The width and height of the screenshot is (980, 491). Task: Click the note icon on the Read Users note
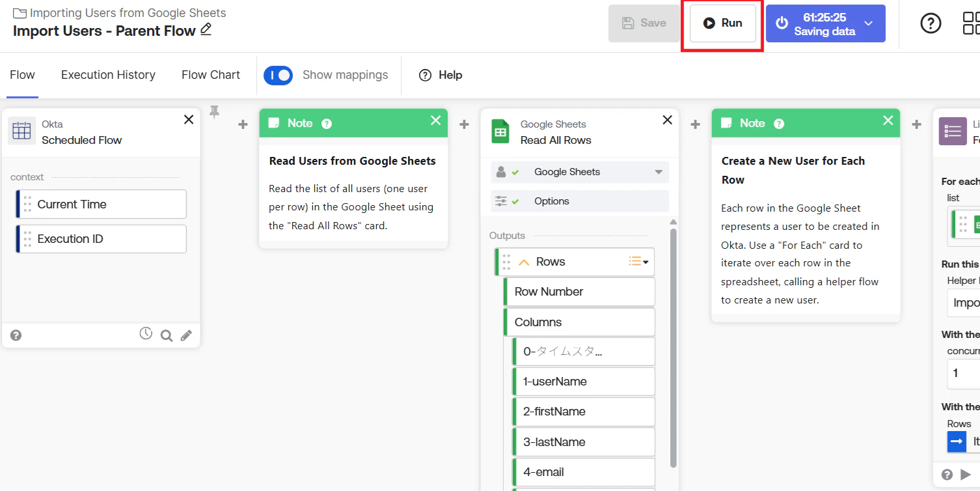tap(274, 123)
